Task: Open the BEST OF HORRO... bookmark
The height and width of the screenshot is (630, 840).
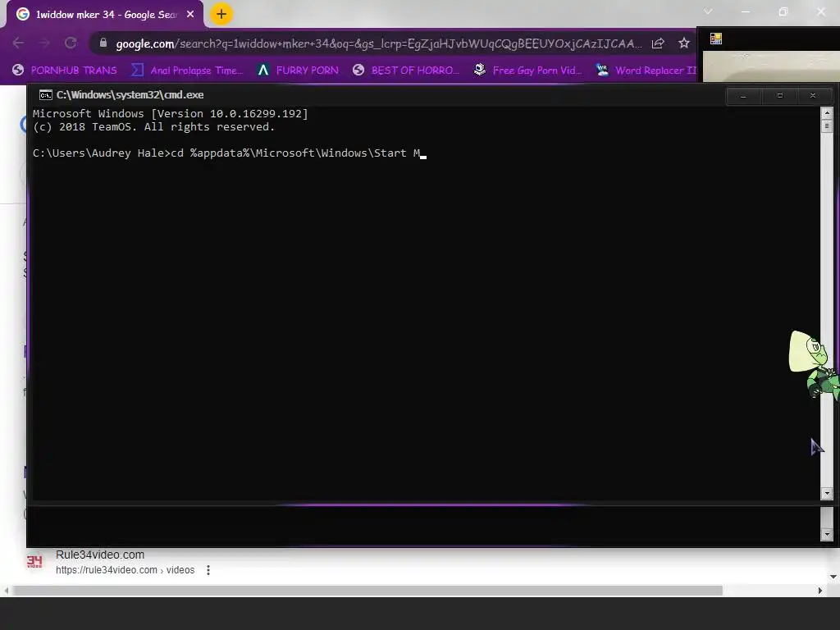Action: point(407,71)
